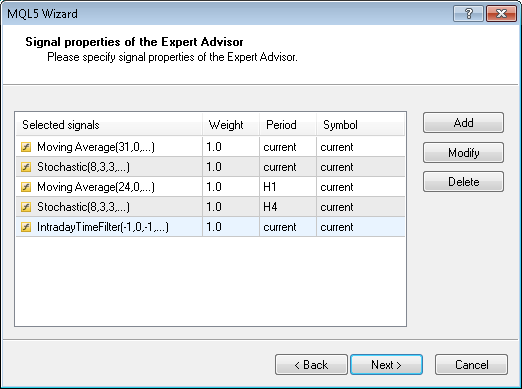Select the Moving Average(24,0,...) row
This screenshot has width=522, height=389.
click(210, 187)
